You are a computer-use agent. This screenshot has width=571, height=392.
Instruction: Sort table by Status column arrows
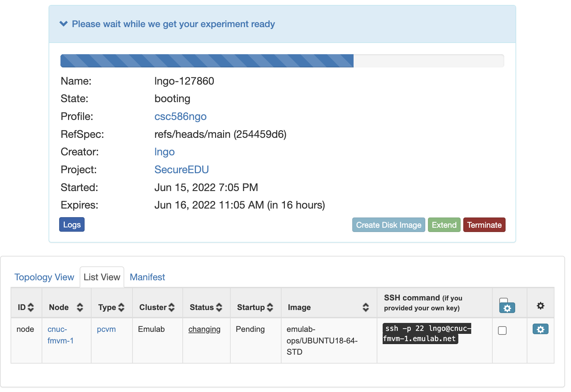(x=219, y=307)
